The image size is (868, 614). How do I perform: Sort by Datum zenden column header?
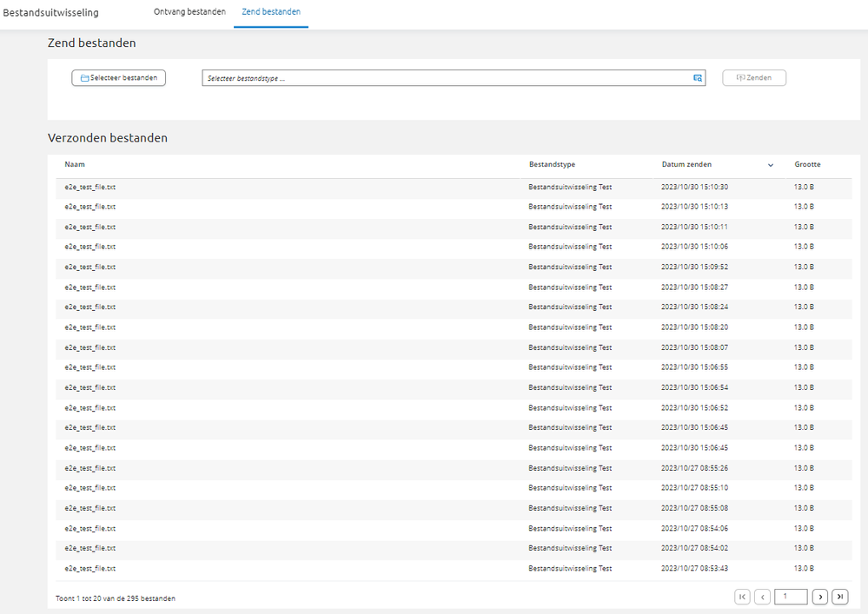[x=686, y=164]
